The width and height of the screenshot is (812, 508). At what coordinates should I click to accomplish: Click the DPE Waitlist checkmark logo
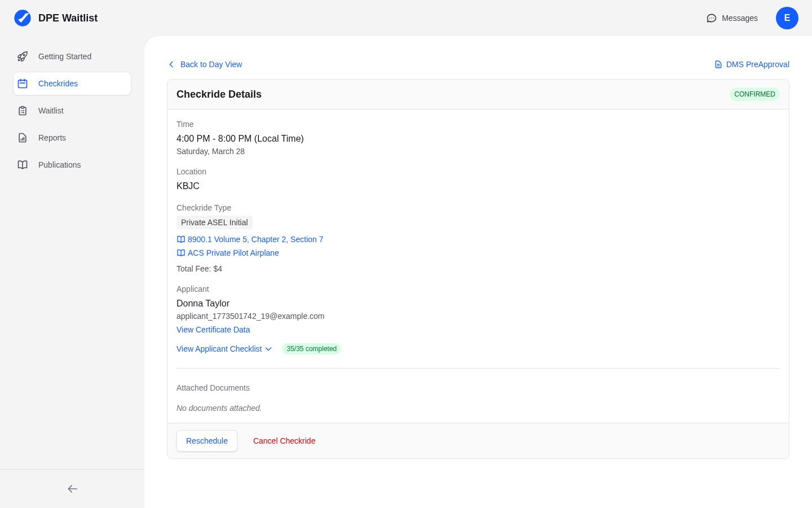point(23,17)
